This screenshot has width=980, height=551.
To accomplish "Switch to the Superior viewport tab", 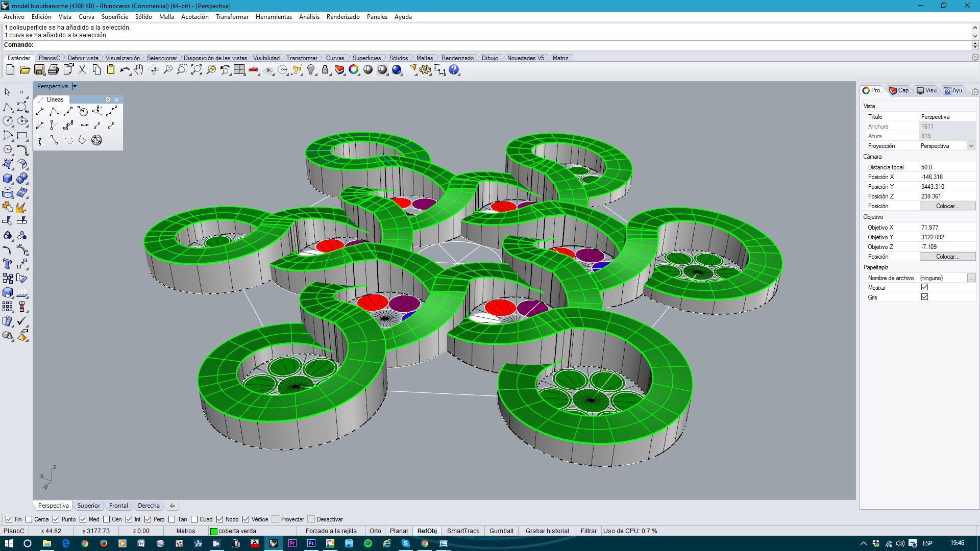I will [x=88, y=506].
